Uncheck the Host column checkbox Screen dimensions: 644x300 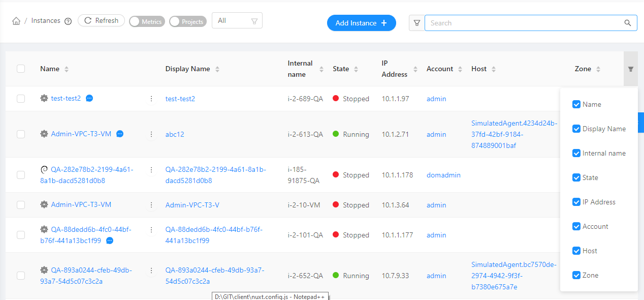[x=576, y=251]
